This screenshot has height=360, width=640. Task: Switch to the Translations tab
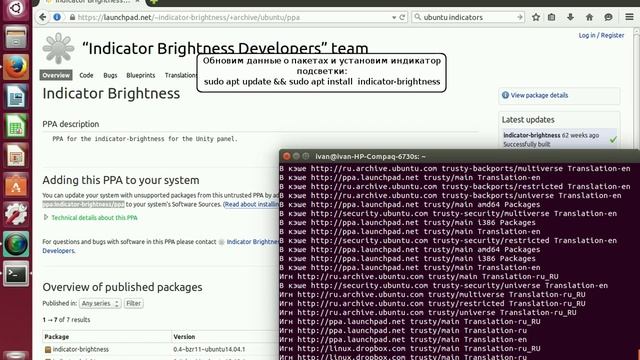tap(181, 75)
